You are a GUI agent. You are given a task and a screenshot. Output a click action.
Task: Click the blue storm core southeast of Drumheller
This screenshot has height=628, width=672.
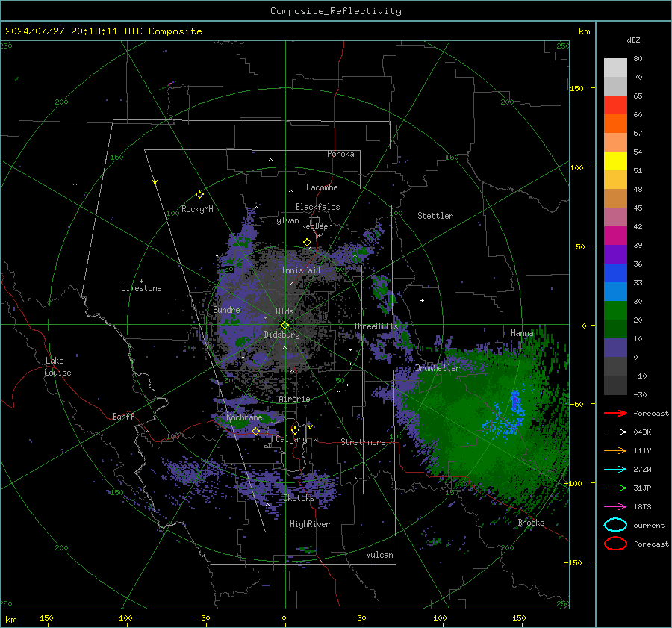(x=515, y=402)
